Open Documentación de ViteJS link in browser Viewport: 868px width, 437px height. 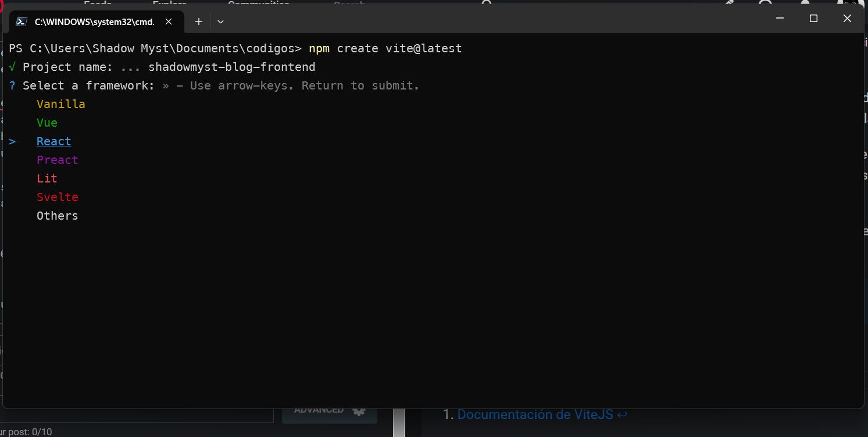pyautogui.click(x=535, y=415)
